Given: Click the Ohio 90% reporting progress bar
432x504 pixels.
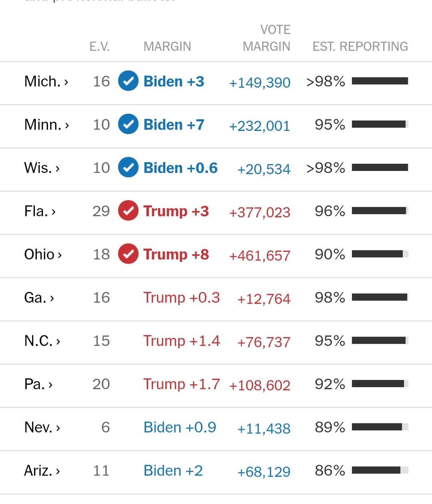Looking at the screenshot, I should coord(380,254).
